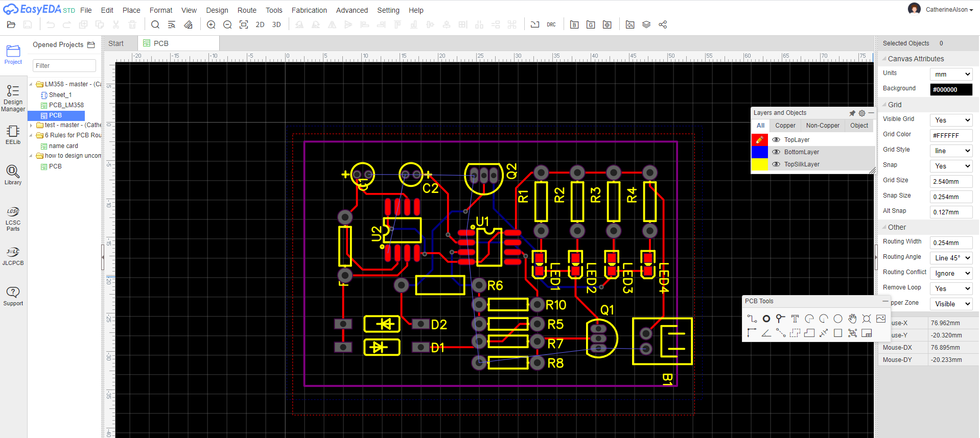Open the Start tab

point(116,43)
